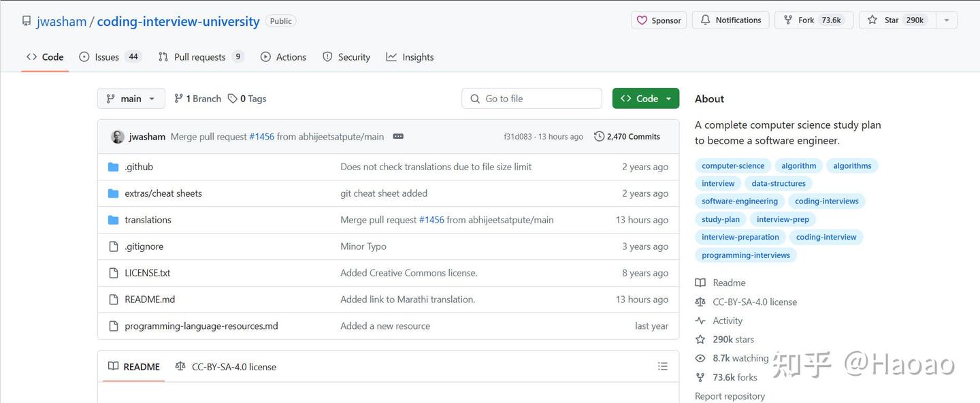
Task: Expand commit message ellipsis button
Action: pyautogui.click(x=398, y=137)
